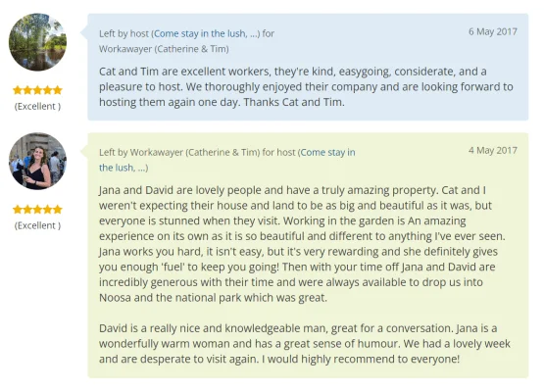This screenshot has width=544, height=392.
Task: Click the last gold star of host's rating
Action: pos(58,90)
